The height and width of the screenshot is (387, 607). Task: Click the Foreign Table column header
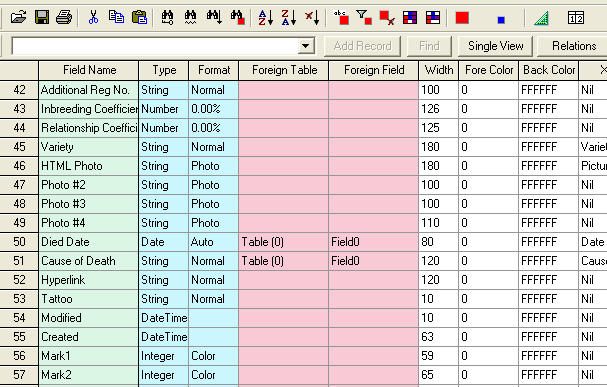click(284, 70)
